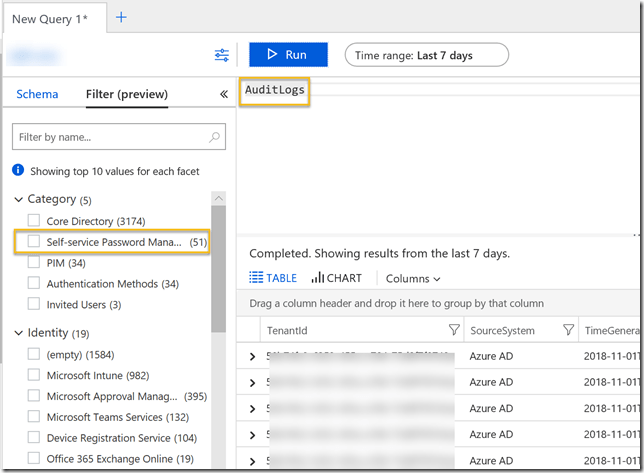Collapse the Category facet group
The width and height of the screenshot is (644, 473).
point(19,200)
